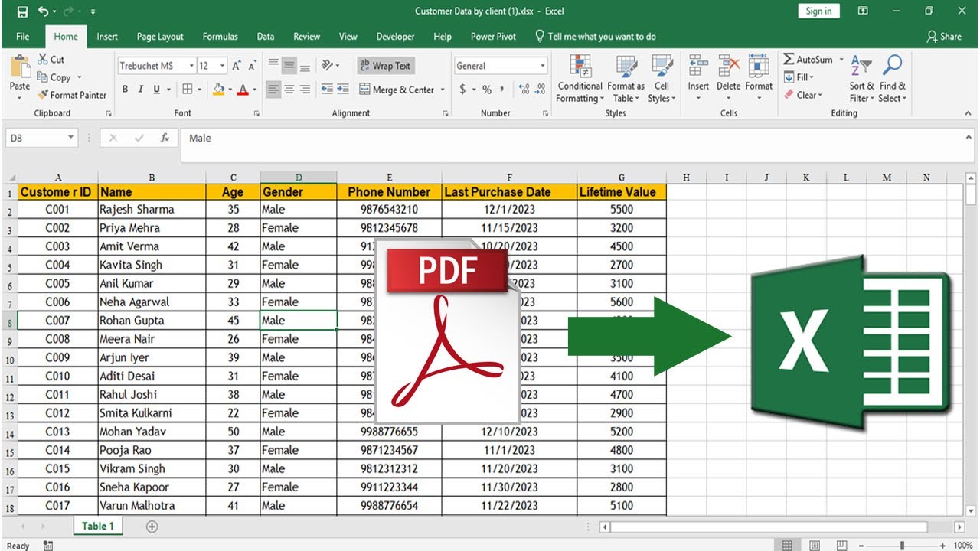Screen dimensions: 980x551
Task: Click the Format cells icon
Action: [759, 65]
